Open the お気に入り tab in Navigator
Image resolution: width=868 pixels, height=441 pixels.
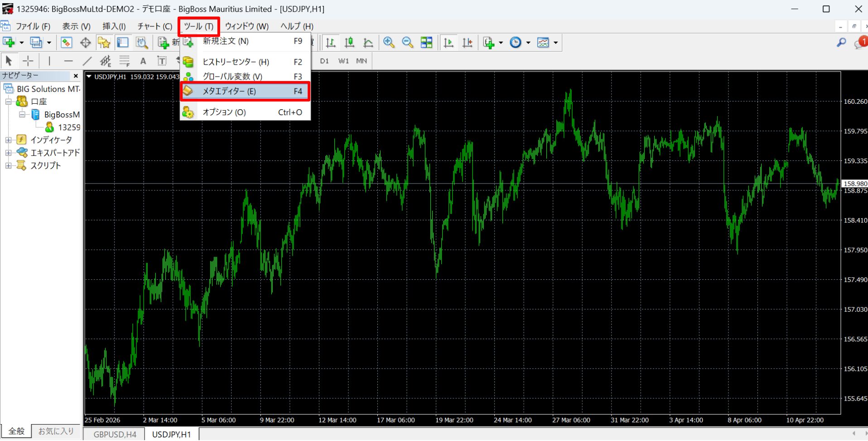[56, 431]
